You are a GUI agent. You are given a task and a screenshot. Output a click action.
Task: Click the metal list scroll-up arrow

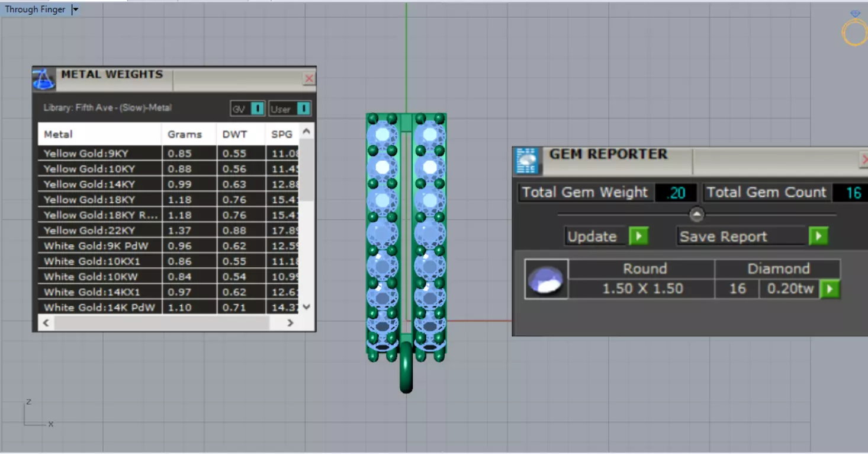tap(306, 131)
